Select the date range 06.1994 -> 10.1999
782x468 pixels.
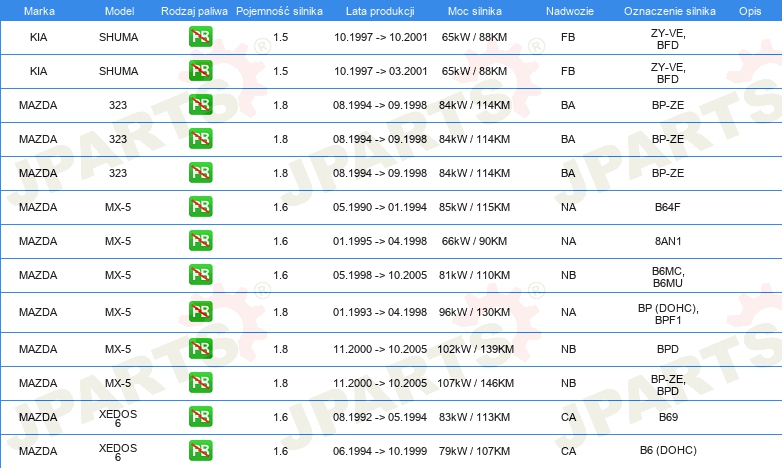pyautogui.click(x=380, y=451)
